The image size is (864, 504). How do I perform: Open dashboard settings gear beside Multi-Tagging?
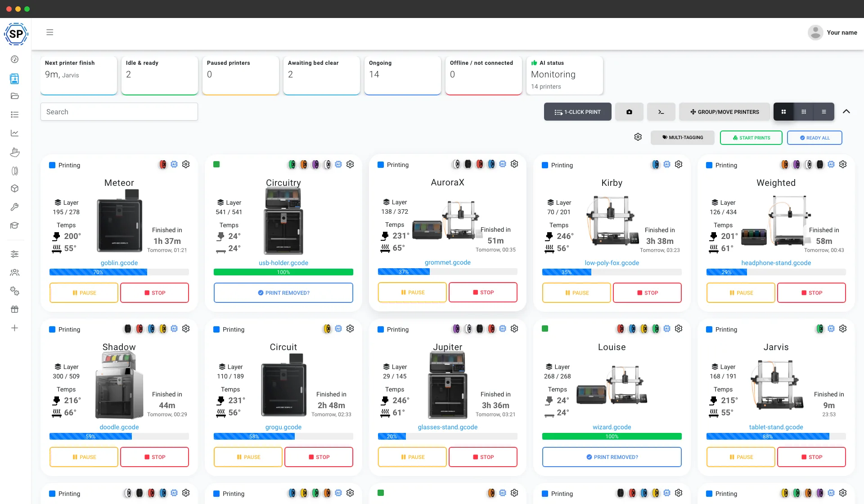click(x=638, y=137)
